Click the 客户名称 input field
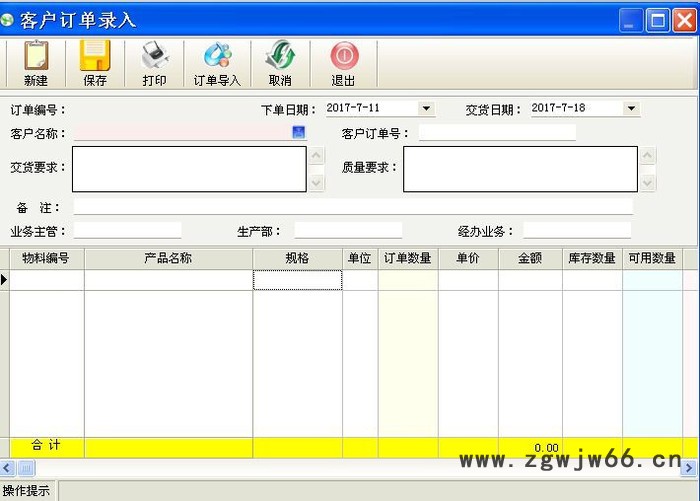Screen dimensions: 700x501 [x=183, y=133]
